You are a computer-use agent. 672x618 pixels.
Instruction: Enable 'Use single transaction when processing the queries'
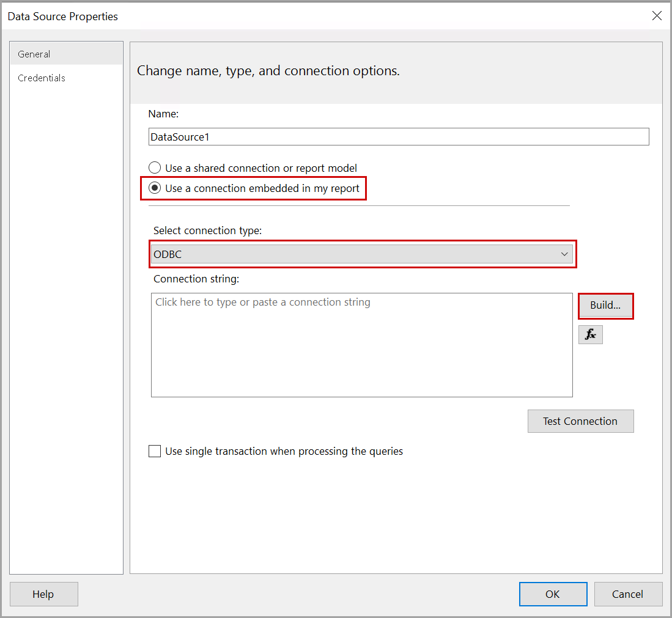coord(155,452)
